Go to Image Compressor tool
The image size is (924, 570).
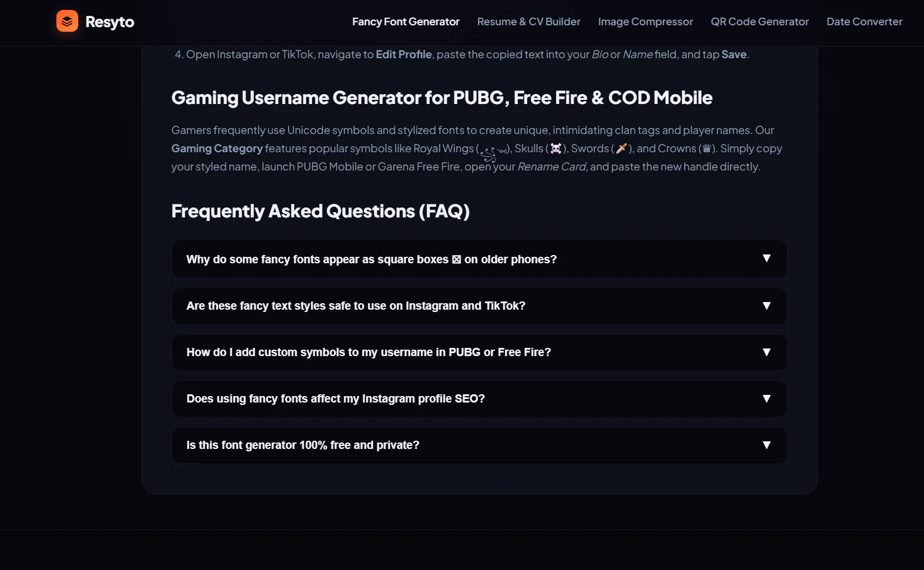coord(645,22)
